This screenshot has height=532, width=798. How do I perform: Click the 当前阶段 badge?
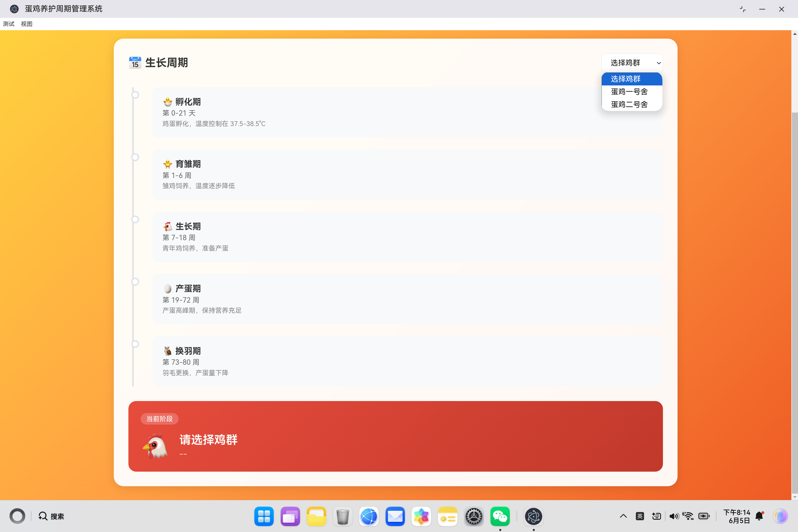[x=159, y=419]
